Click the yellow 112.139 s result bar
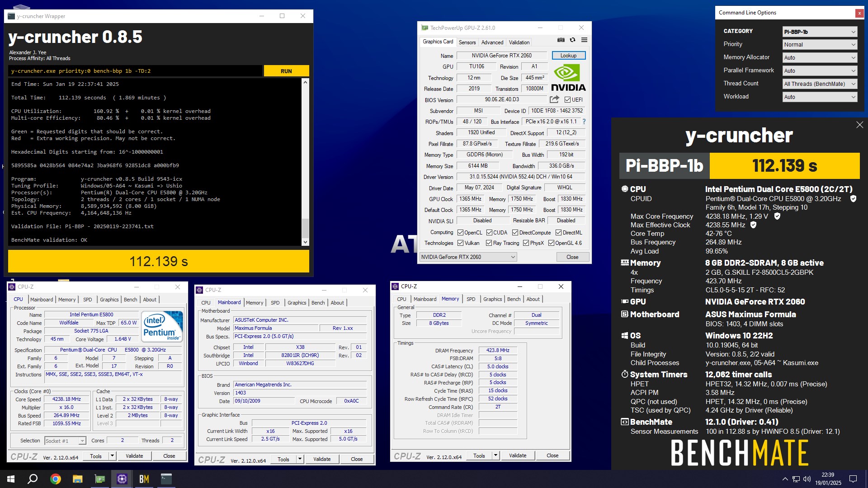 point(159,262)
